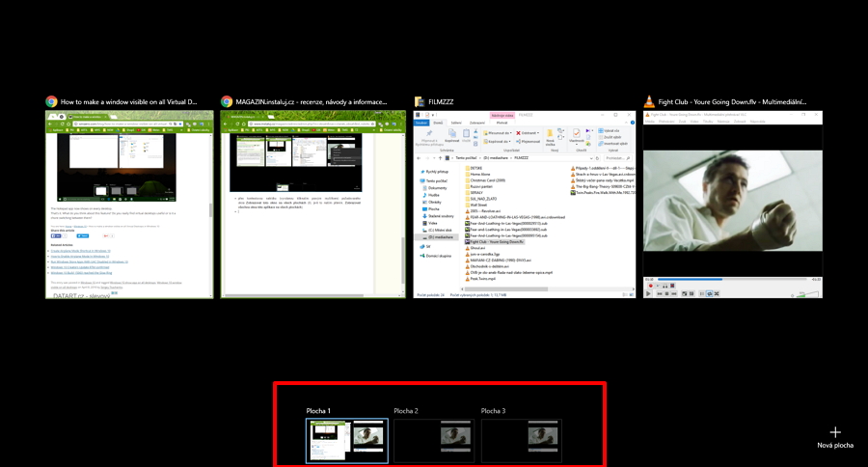Click the Chrome icon beside the MAGAZIN.instaluj.cz title
868x467 pixels.
(227, 101)
